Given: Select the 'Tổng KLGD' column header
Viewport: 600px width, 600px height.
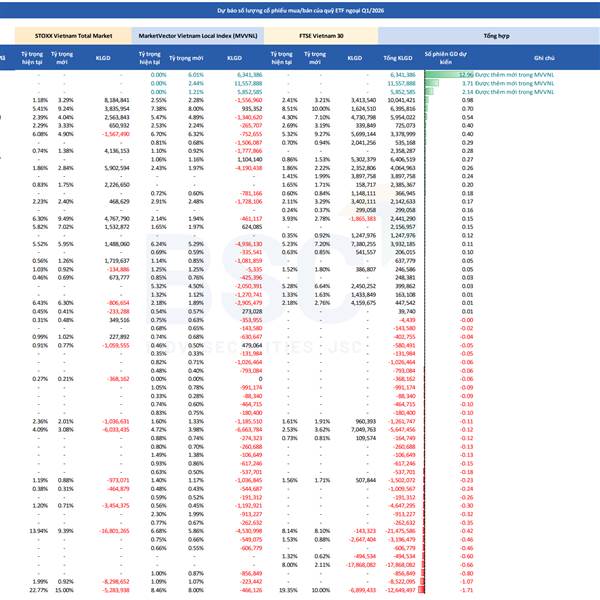Looking at the screenshot, I should pos(398,58).
